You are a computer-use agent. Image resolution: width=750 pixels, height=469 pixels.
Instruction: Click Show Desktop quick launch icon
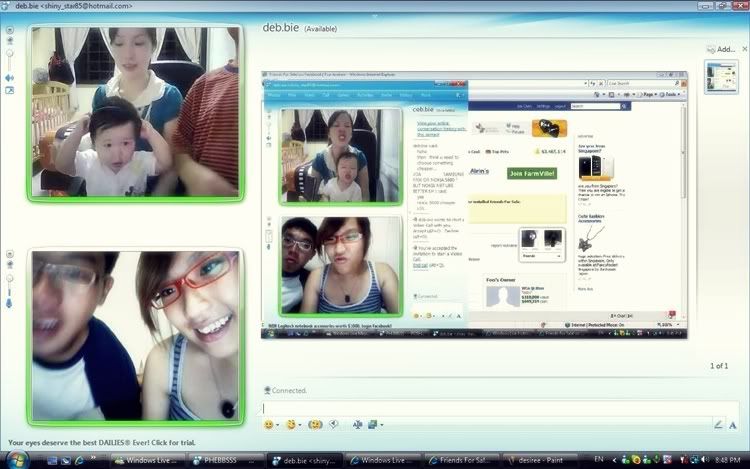coord(52,460)
